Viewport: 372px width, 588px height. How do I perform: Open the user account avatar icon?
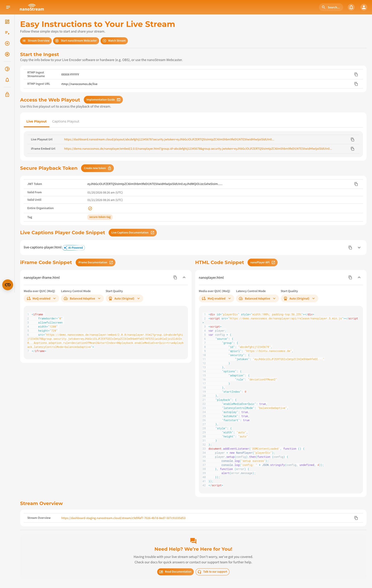click(363, 7)
